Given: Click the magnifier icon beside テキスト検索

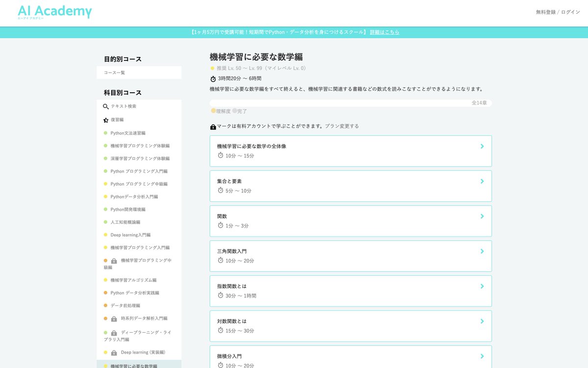Looking at the screenshot, I should pyautogui.click(x=106, y=106).
